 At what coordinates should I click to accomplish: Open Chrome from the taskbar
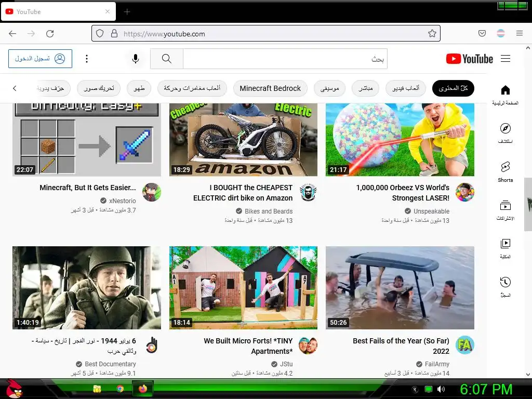[x=120, y=389]
